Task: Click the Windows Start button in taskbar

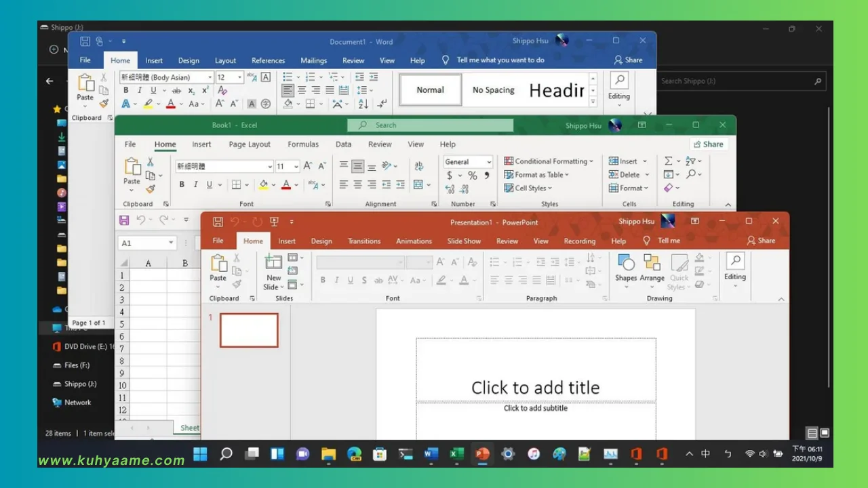Action: 200,454
